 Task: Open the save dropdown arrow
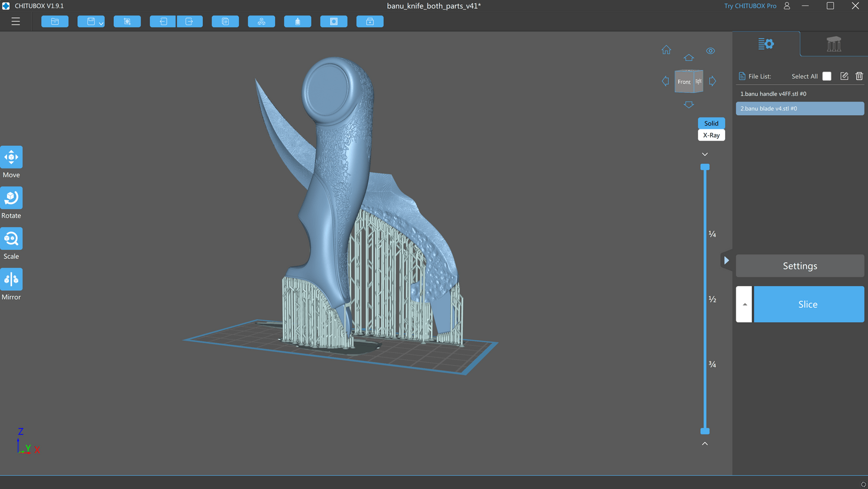click(x=101, y=24)
